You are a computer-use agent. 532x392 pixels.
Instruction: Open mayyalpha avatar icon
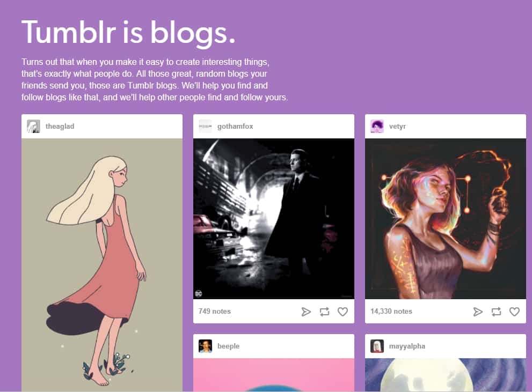click(x=377, y=346)
